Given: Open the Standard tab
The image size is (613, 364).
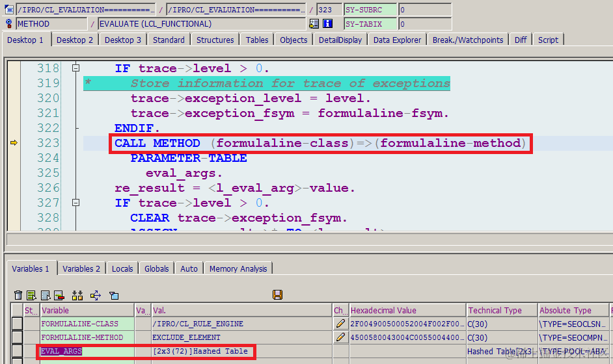Looking at the screenshot, I should tap(169, 40).
